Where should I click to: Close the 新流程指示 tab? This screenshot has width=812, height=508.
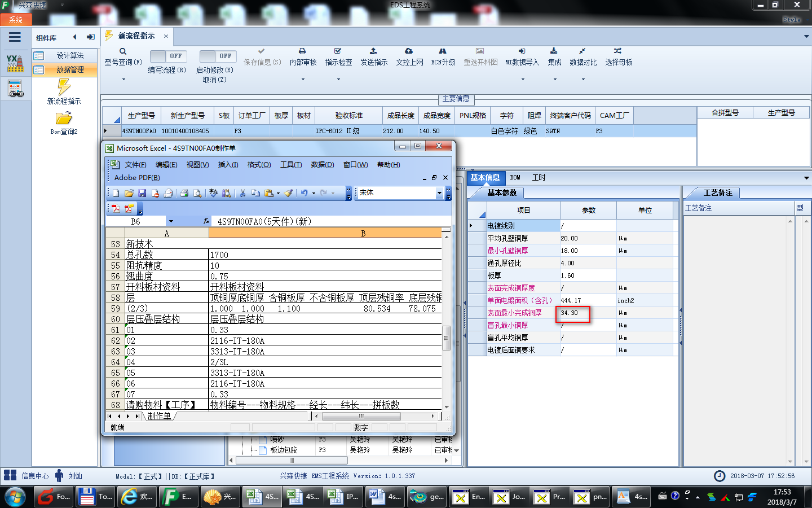166,36
